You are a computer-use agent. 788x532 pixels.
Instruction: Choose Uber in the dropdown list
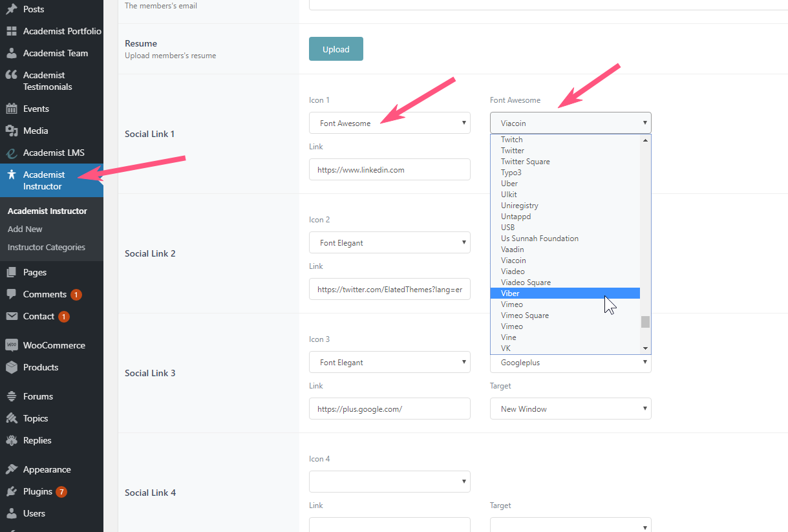tap(566, 184)
